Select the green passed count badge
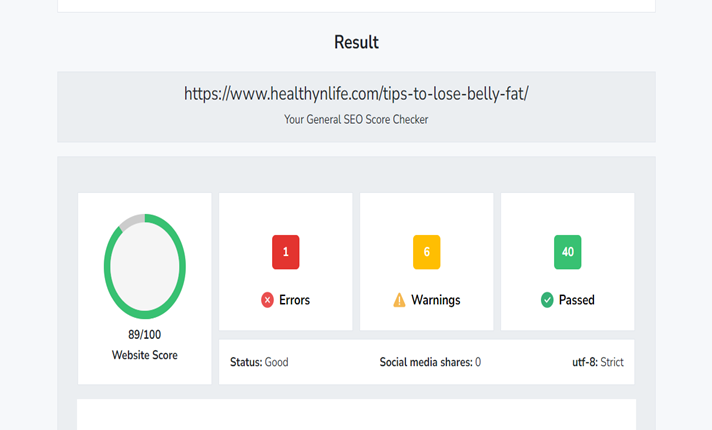Screen dimensions: 712x430 [567, 252]
